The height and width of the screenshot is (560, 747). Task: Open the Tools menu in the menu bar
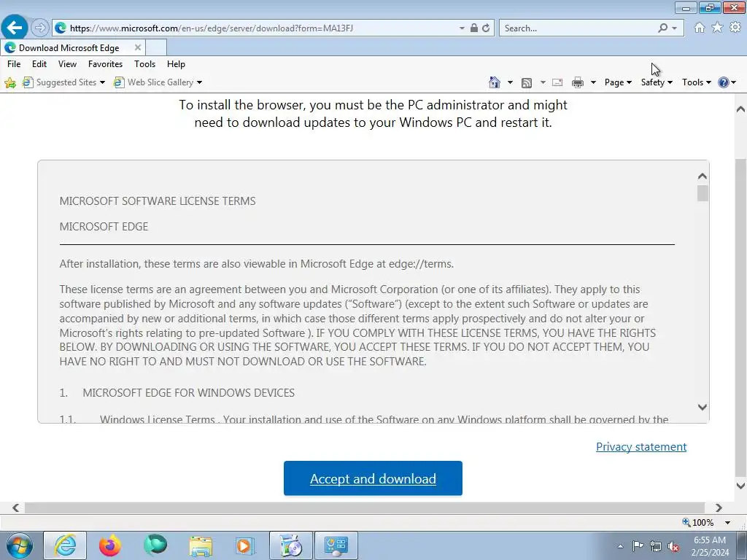(x=145, y=64)
